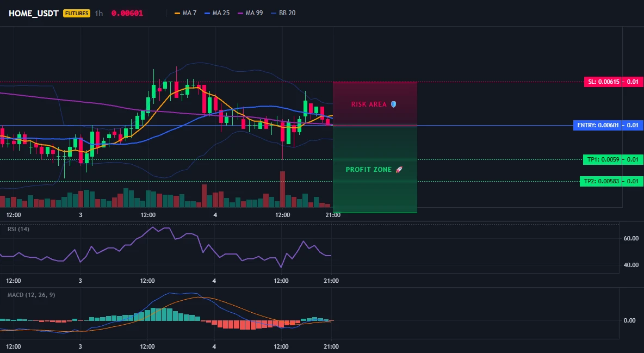The image size is (644, 353).
Task: Click the MACD (12, 26, 9) label
Action: [x=31, y=295]
